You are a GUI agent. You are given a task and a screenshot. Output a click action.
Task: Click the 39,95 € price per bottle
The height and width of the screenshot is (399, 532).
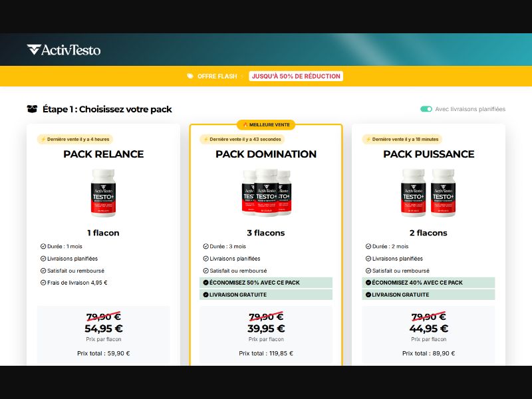[x=266, y=329]
